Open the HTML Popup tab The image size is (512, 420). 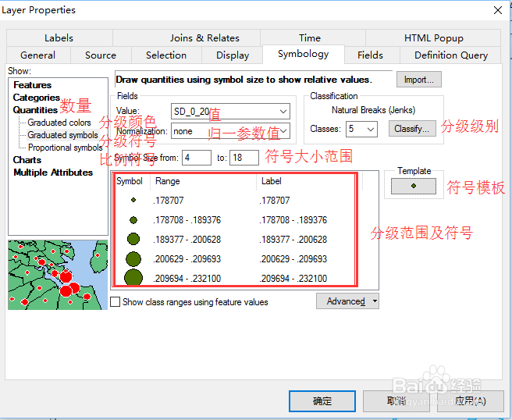tap(433, 38)
